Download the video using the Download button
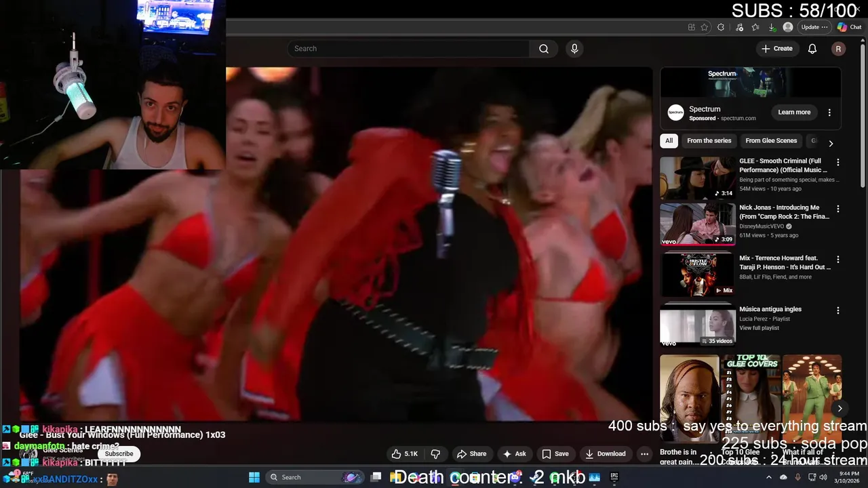 coord(606,454)
